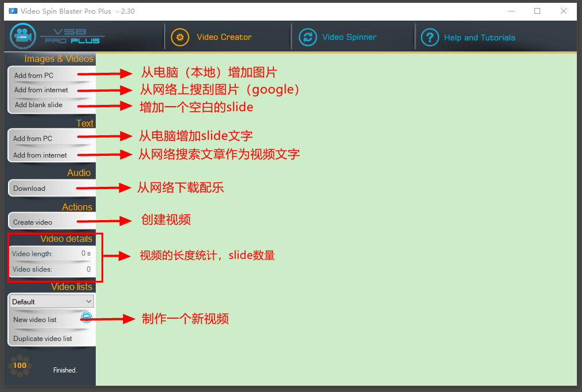Click the Actions section heading

77,207
